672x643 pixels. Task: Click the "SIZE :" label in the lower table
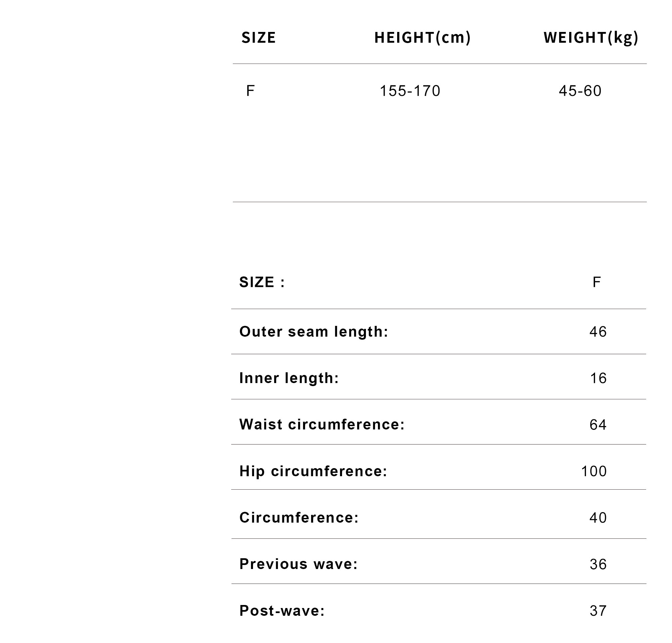(x=262, y=282)
